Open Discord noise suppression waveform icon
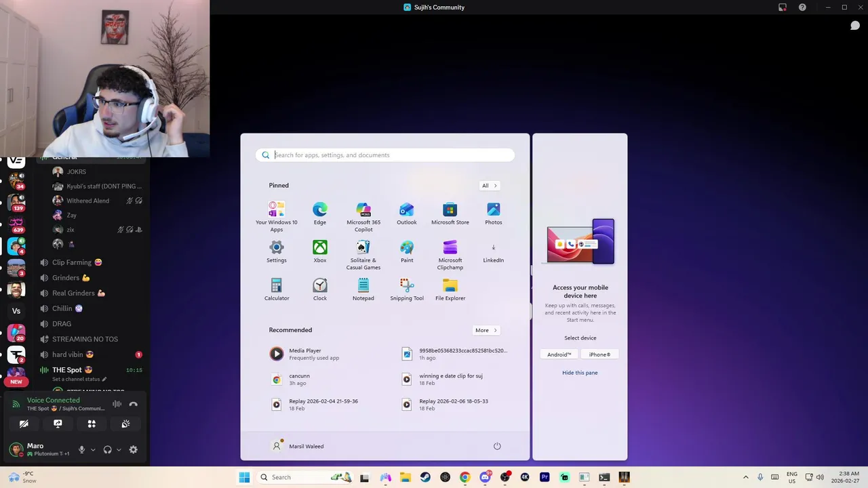The image size is (868, 488). (117, 404)
